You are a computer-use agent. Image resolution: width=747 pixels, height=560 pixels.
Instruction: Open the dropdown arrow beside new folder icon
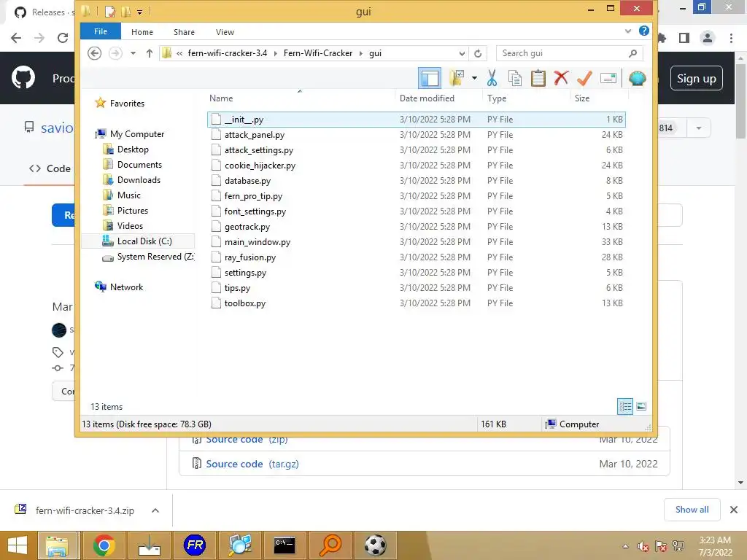[474, 78]
